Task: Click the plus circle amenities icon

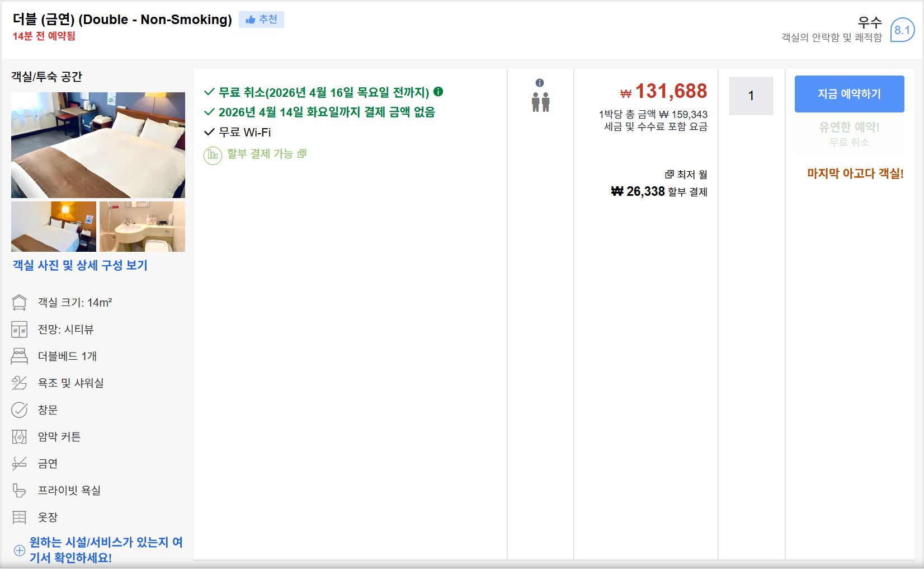Action: [20, 551]
